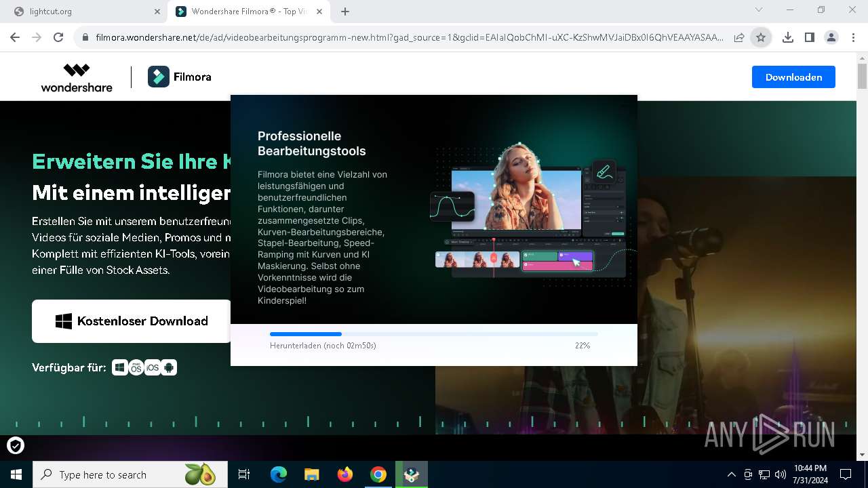Toggle the Chrome side panel icon
This screenshot has height=488, width=868.
coord(809,38)
